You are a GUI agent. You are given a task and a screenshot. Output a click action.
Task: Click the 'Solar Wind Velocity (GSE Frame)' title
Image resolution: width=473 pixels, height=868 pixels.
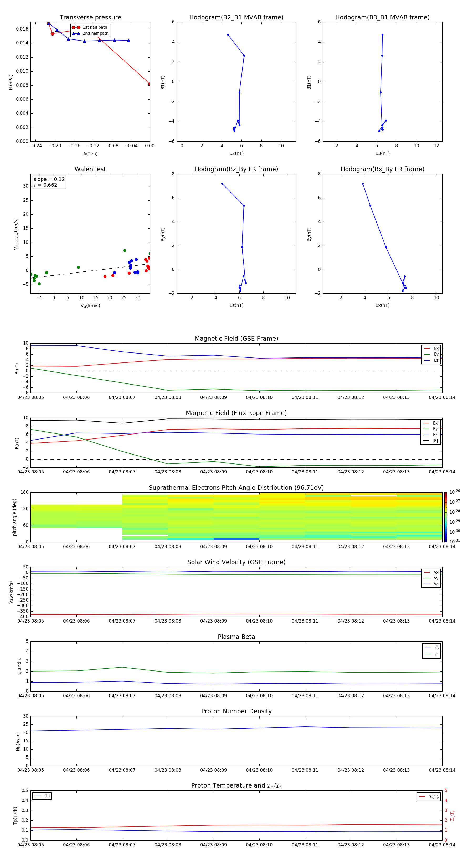coord(236,562)
